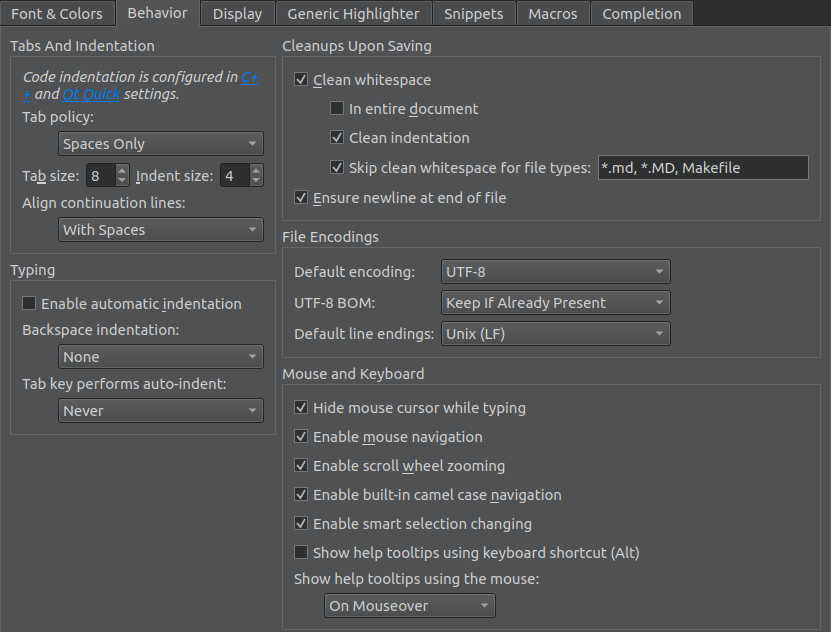This screenshot has height=632, width=831.
Task: Decrease Indent size with down arrow
Action: pyautogui.click(x=256, y=181)
